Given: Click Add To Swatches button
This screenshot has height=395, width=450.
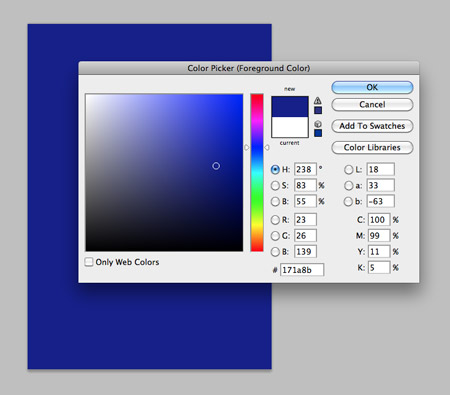Looking at the screenshot, I should click(372, 126).
